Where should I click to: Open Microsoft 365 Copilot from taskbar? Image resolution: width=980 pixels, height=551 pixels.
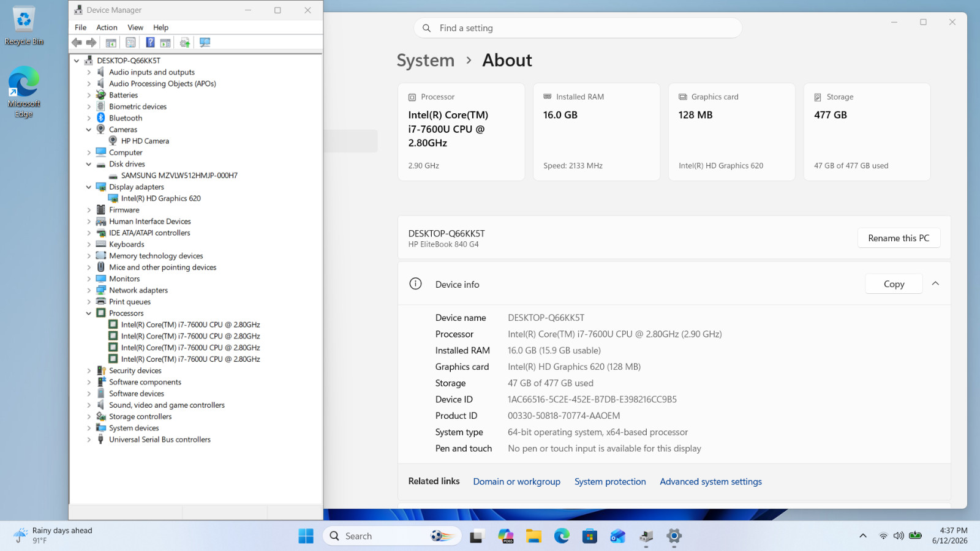[x=505, y=536]
